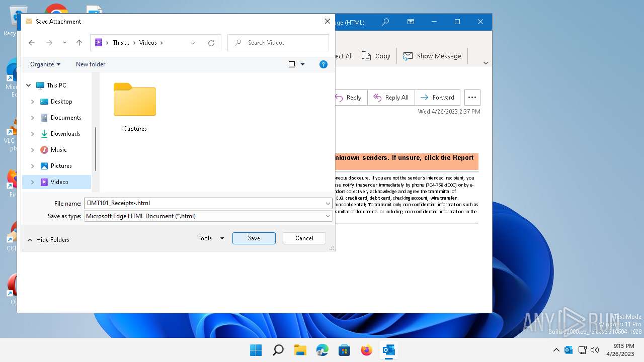Screen dimensions: 644x362
Task: Click ribbon display options icon in Outlook title bar
Action: 411,22
